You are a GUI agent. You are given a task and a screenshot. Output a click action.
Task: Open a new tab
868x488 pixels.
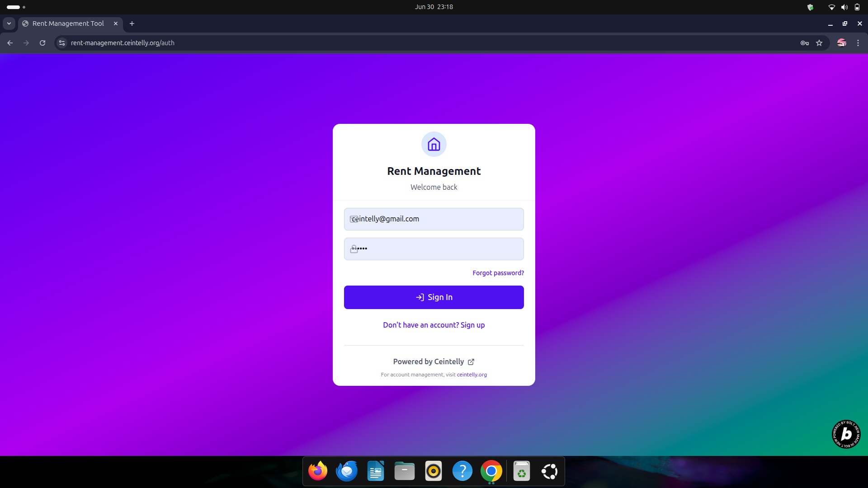click(132, 23)
